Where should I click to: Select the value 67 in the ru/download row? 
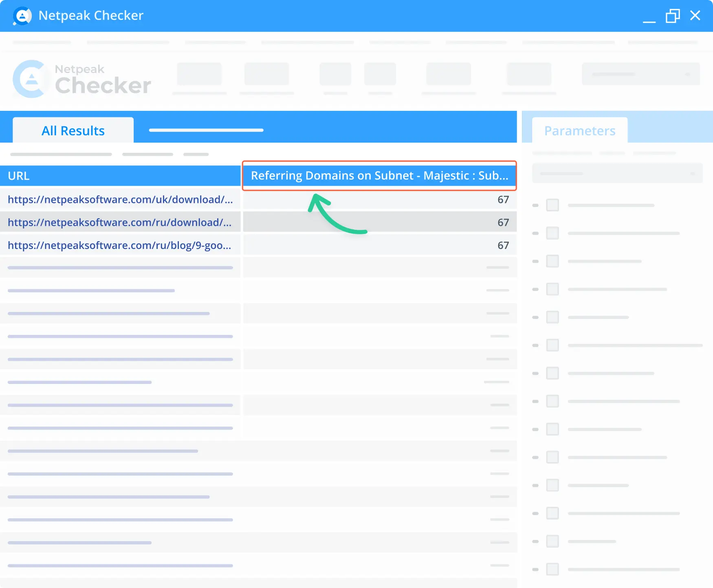[x=503, y=222]
